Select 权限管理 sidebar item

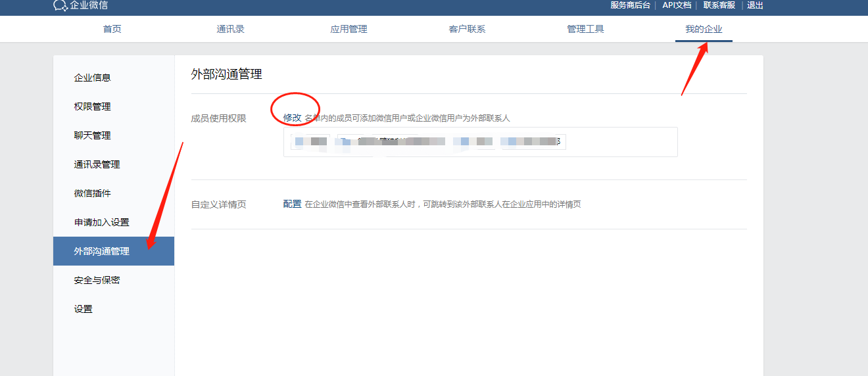(x=114, y=106)
